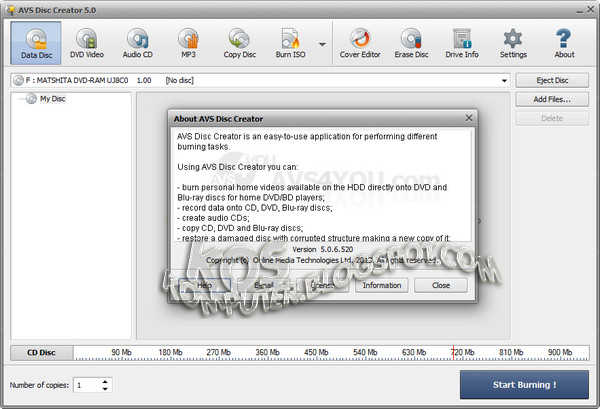This screenshot has width=600, height=409.
Task: Click the Eject Disc button
Action: (x=552, y=80)
